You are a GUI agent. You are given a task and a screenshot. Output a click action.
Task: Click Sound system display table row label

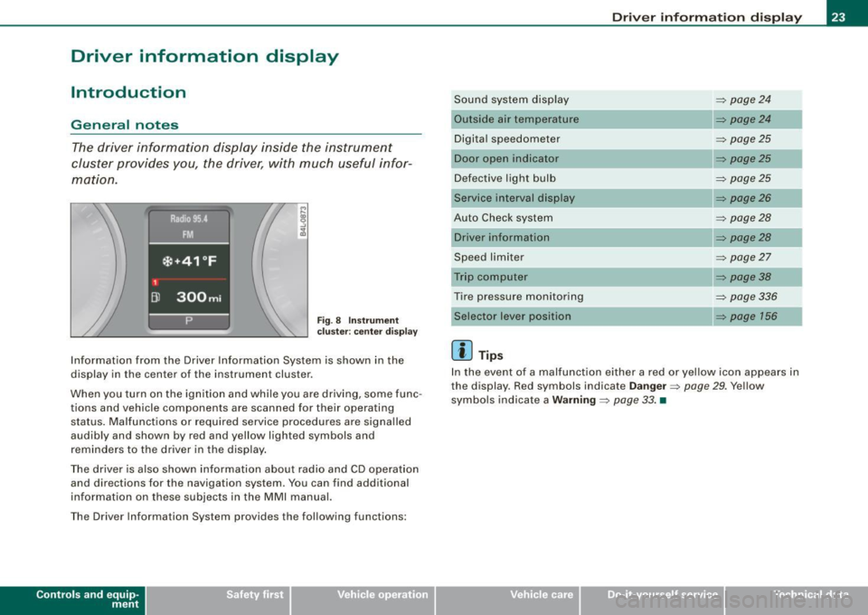(512, 99)
